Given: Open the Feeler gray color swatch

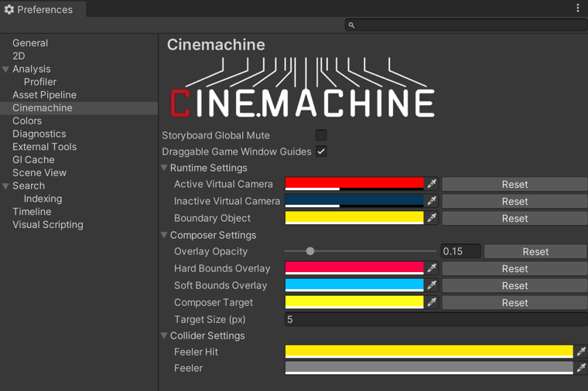Looking at the screenshot, I should [x=429, y=368].
